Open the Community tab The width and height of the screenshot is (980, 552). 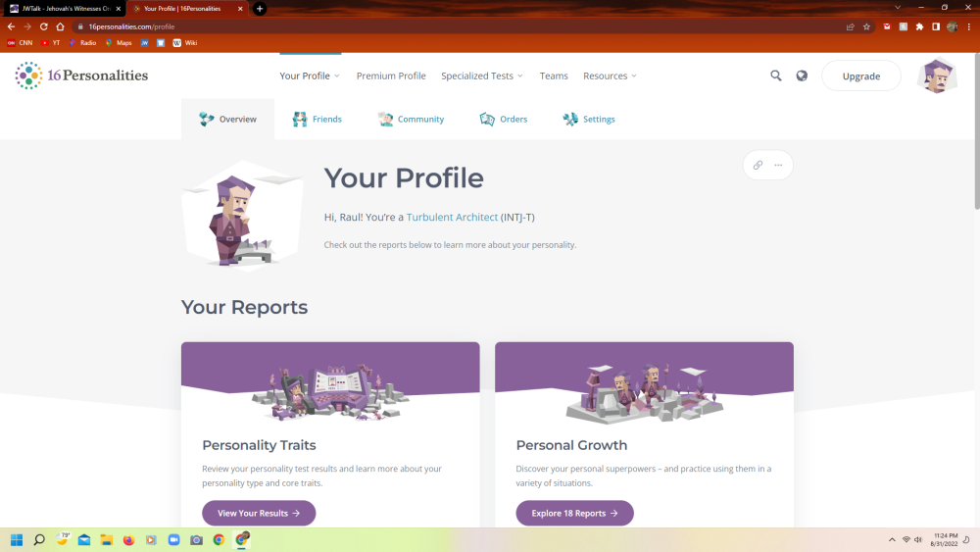(x=412, y=119)
